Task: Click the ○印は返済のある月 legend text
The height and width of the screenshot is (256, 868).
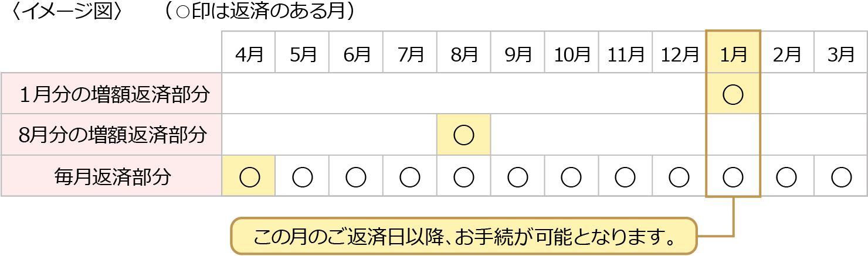Action: (x=261, y=12)
